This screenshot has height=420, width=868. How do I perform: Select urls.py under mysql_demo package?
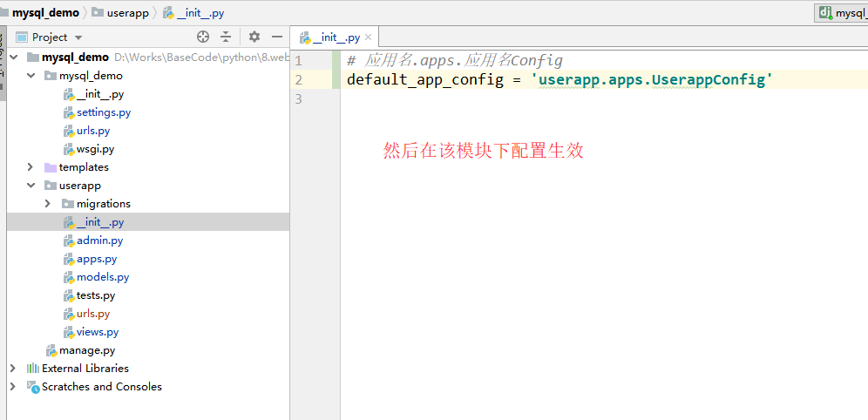coord(93,131)
